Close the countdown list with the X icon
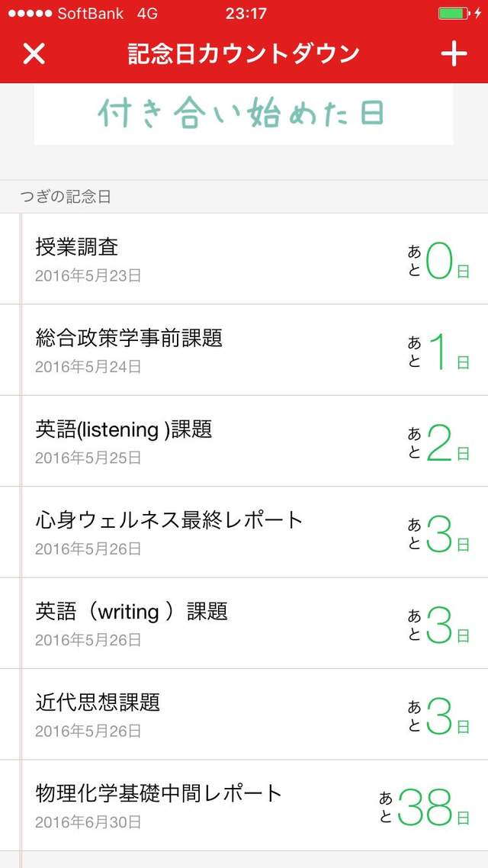Screen dimensions: 488x868 point(34,54)
